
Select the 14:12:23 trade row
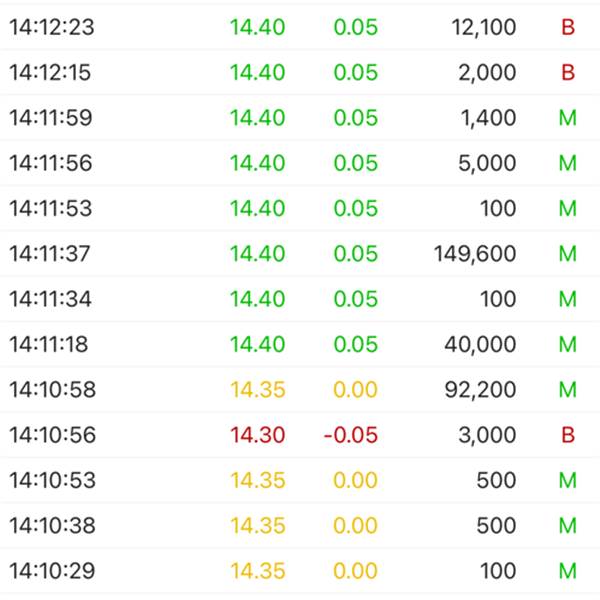pyautogui.click(x=52, y=28)
